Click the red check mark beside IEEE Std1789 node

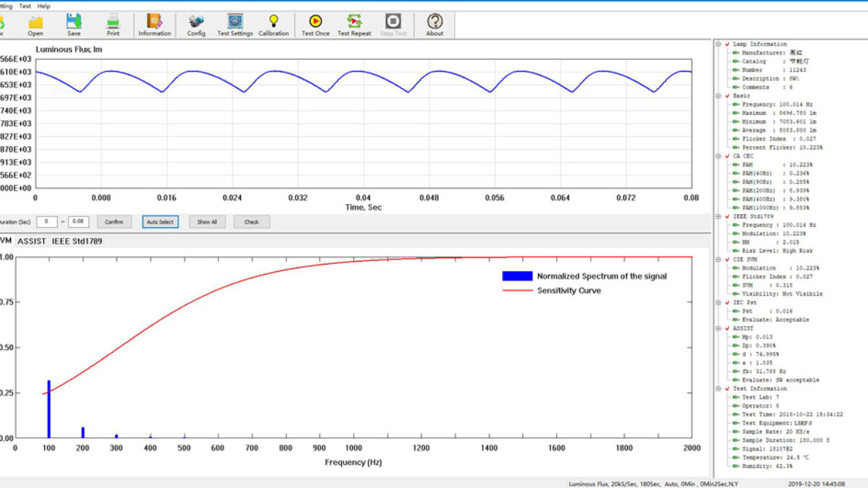pos(727,216)
